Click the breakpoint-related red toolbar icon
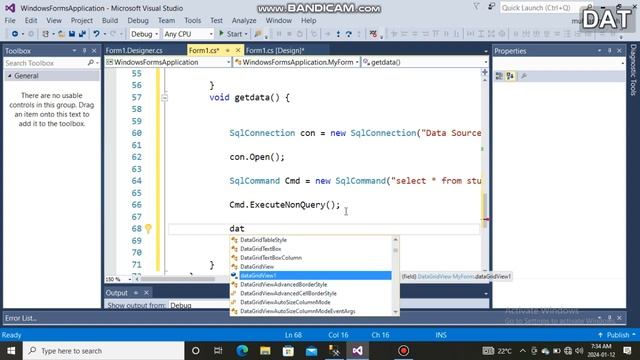The image size is (640, 360). tap(373, 34)
